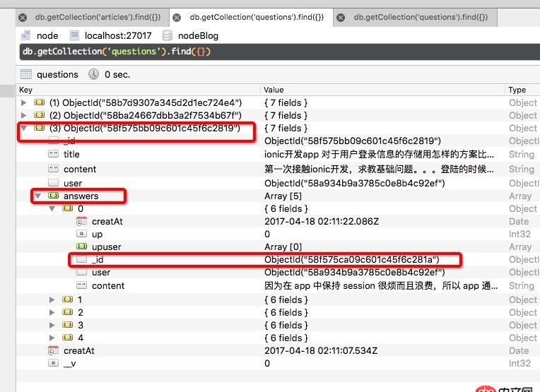Select value ObjectId("58f575ca09c601c45f6c281a")

point(352,259)
